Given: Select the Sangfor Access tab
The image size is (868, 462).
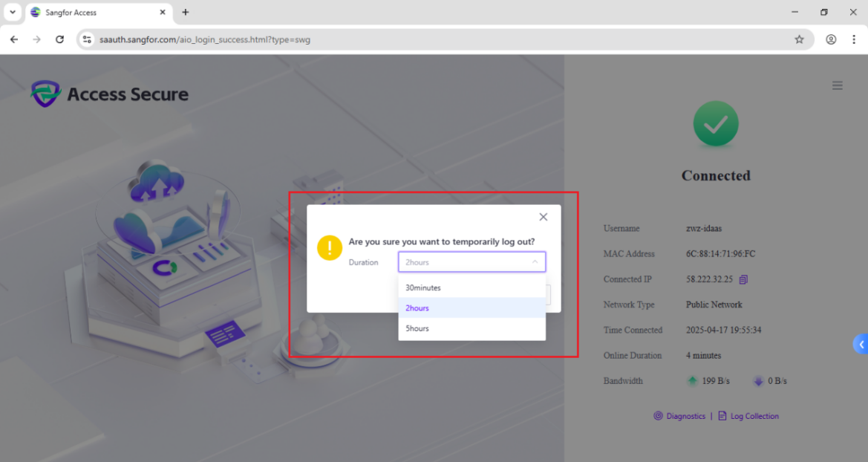Looking at the screenshot, I should pos(99,12).
